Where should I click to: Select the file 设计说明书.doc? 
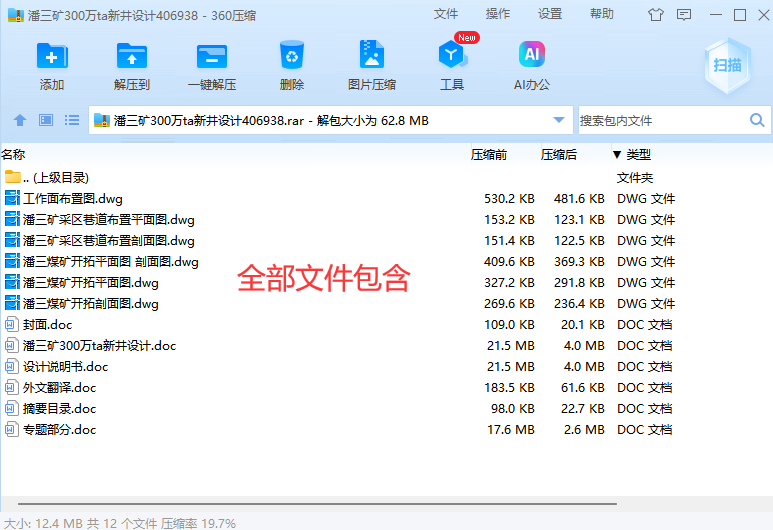(x=66, y=366)
